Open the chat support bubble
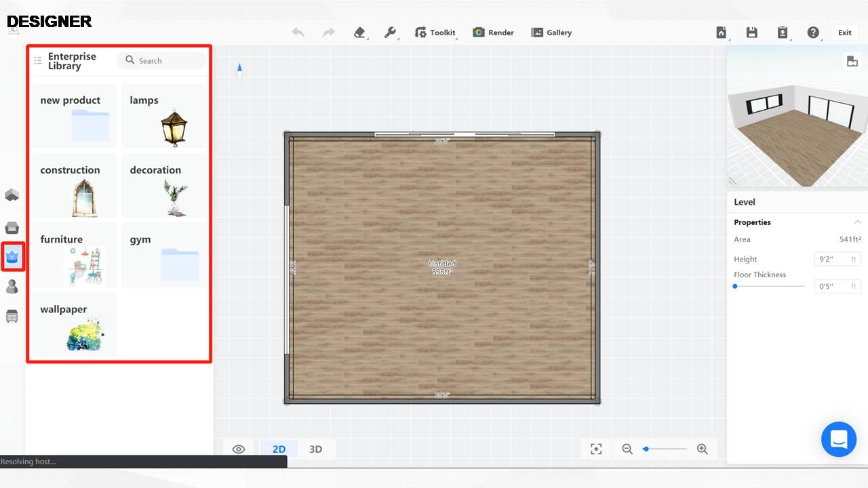The image size is (868, 488). (839, 439)
